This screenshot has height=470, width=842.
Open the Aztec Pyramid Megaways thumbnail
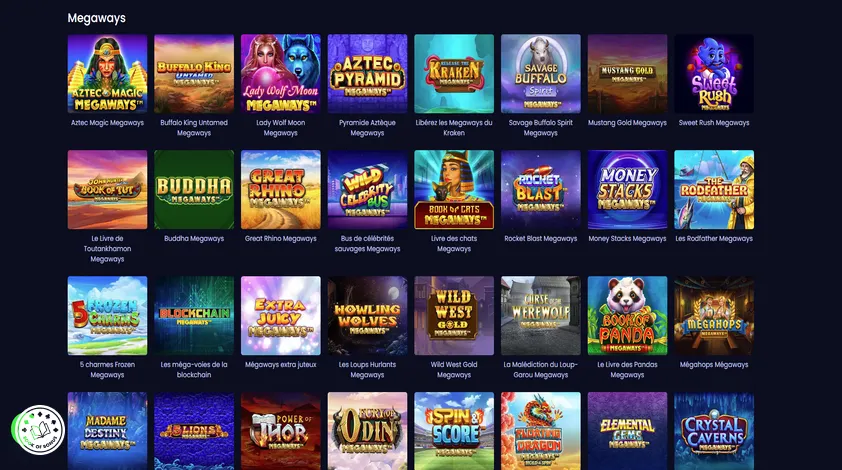(367, 74)
